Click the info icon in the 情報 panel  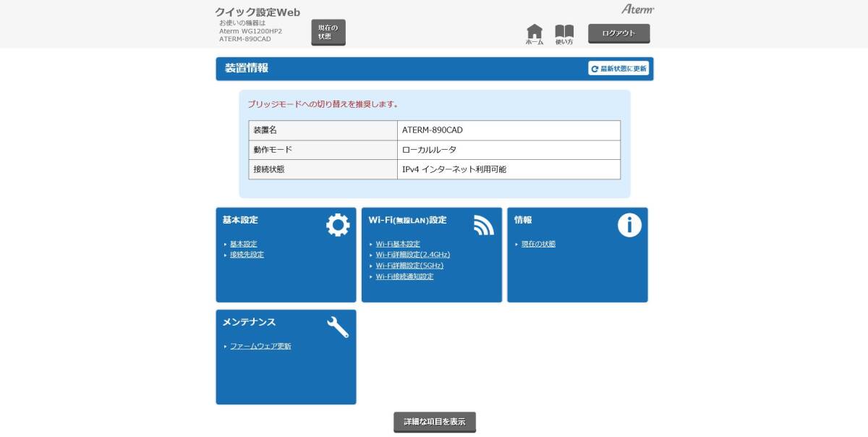point(630,225)
